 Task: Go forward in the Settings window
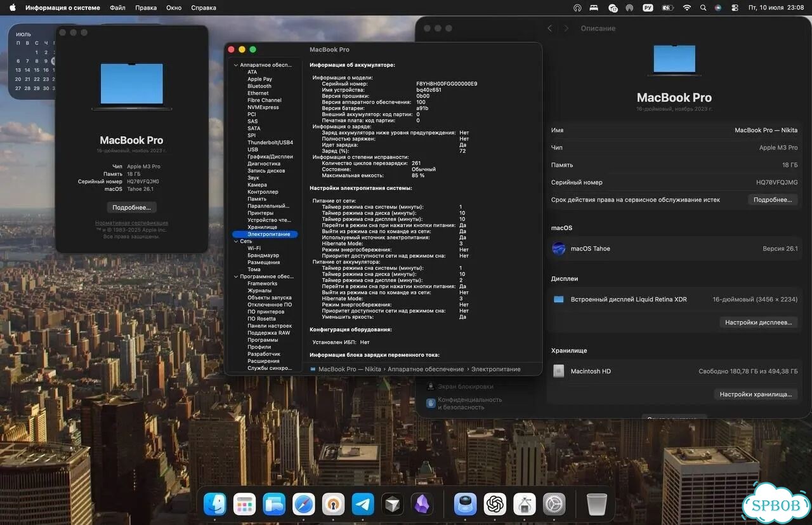coord(566,28)
